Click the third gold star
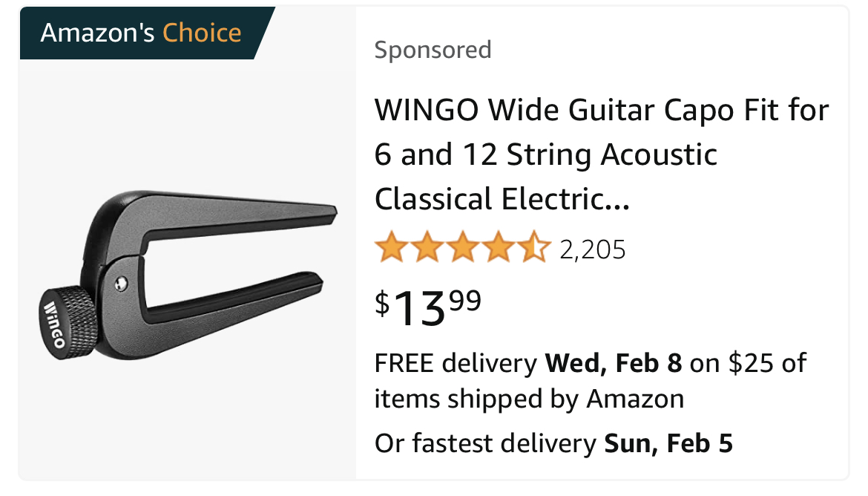Screen dimensions: 868x496 coord(462,248)
